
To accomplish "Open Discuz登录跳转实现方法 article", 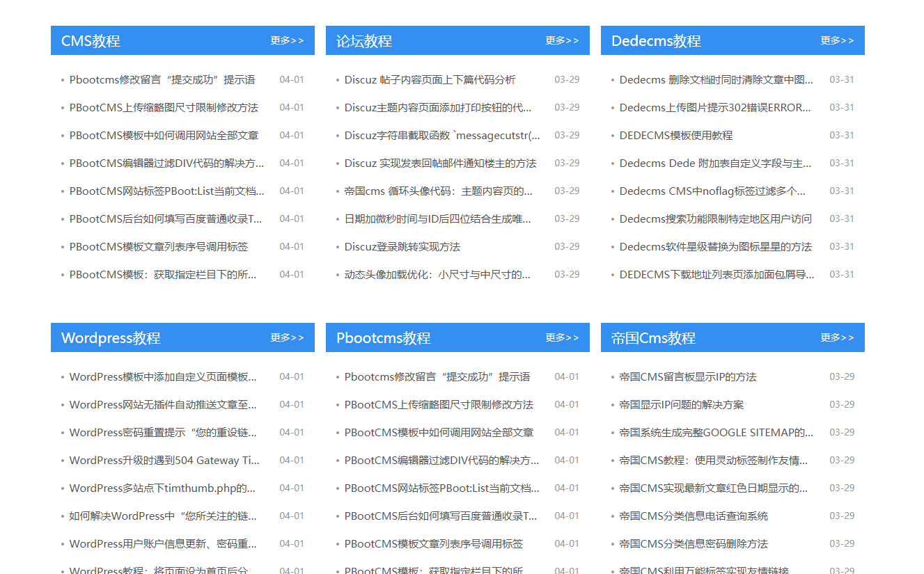I will point(402,247).
